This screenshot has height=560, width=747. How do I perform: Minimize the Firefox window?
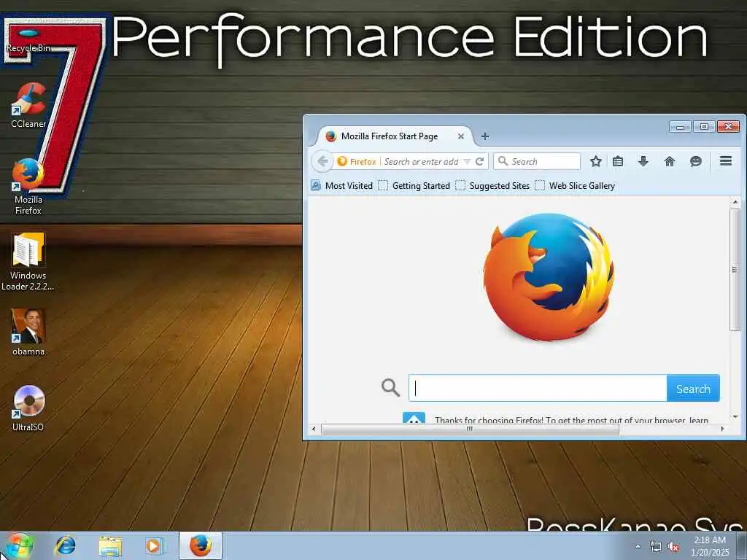pyautogui.click(x=680, y=127)
